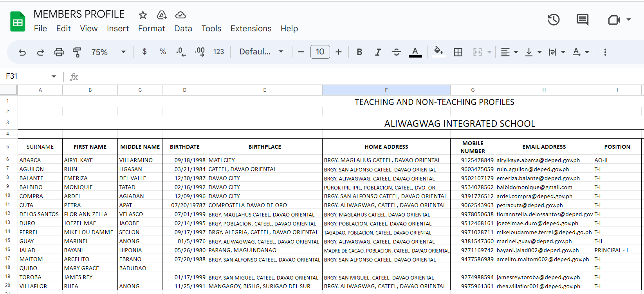Open borders options

(x=458, y=52)
